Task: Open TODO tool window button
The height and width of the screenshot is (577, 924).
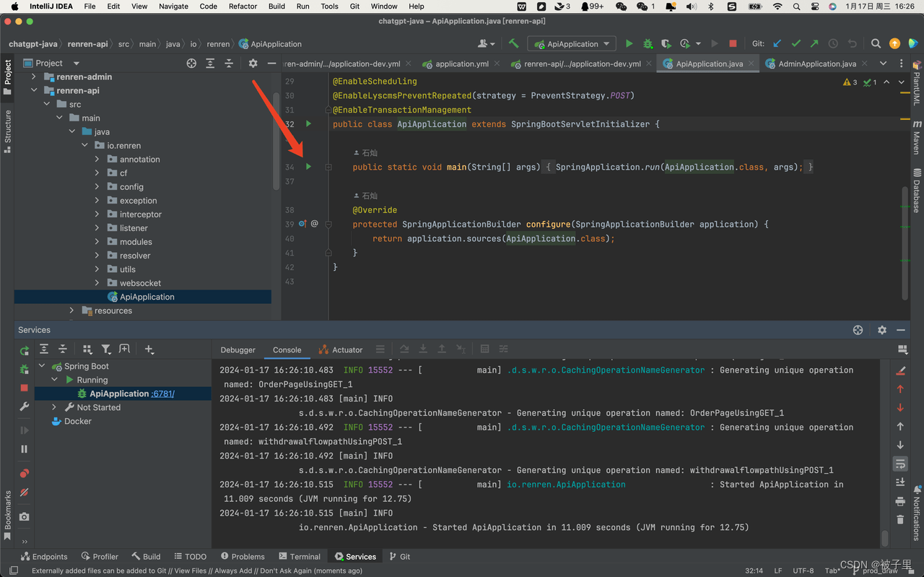Action: pyautogui.click(x=191, y=557)
